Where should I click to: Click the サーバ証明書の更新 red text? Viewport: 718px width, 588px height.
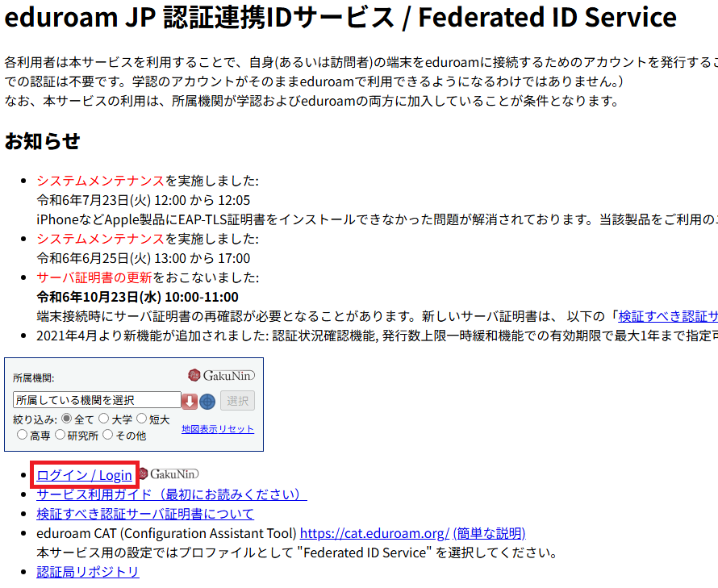(x=94, y=277)
